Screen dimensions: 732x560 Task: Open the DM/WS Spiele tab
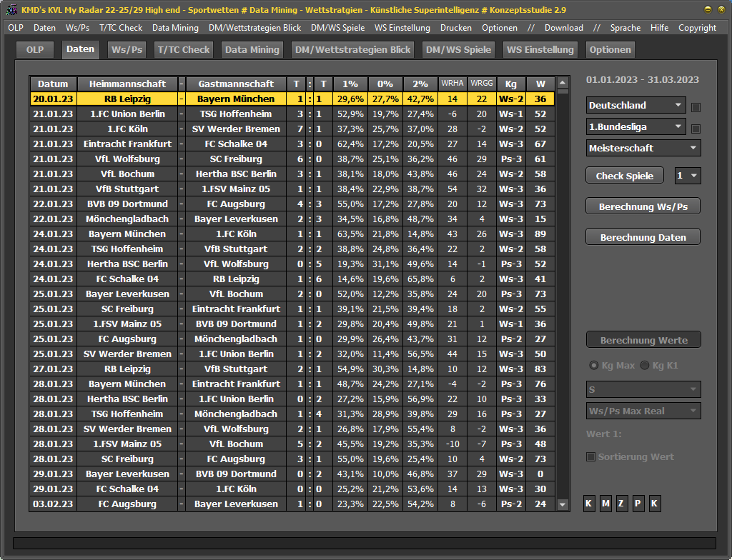coord(458,50)
